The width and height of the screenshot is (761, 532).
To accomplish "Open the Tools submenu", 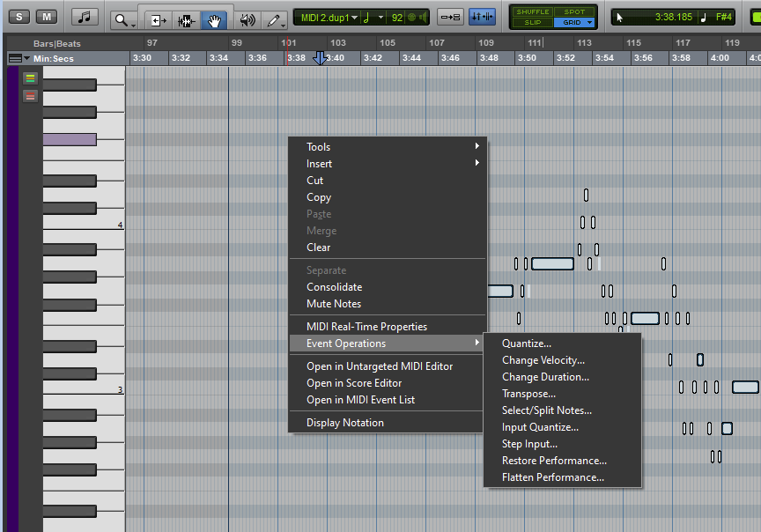I will coord(388,146).
